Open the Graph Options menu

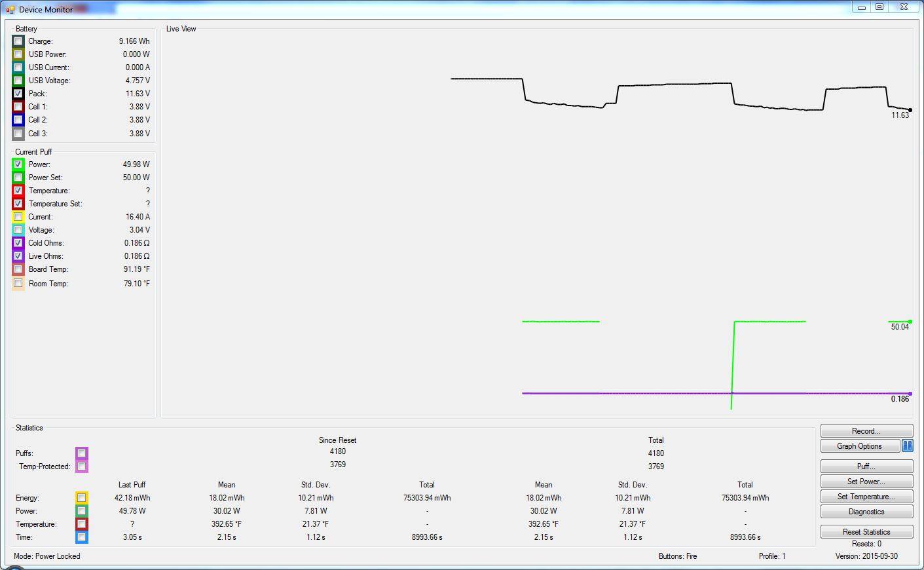tap(859, 446)
